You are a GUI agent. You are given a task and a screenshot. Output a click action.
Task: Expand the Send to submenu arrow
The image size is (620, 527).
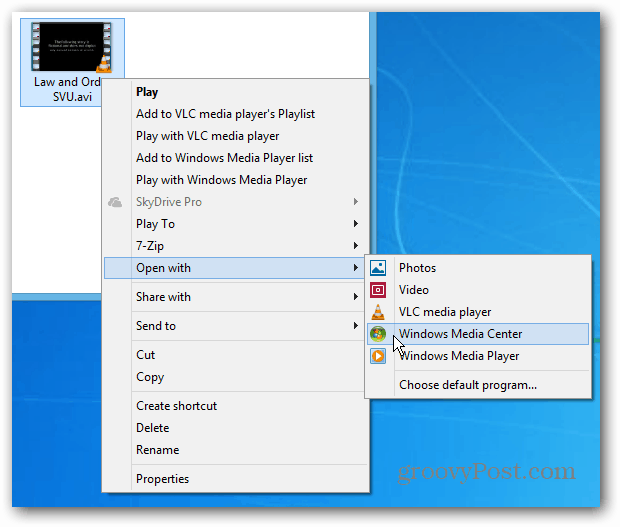(356, 326)
